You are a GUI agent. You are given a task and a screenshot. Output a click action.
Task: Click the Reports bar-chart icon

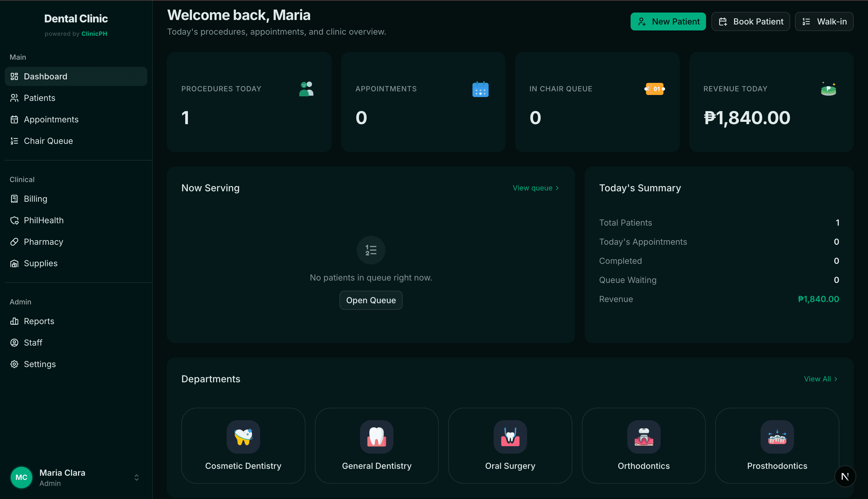[x=14, y=321]
